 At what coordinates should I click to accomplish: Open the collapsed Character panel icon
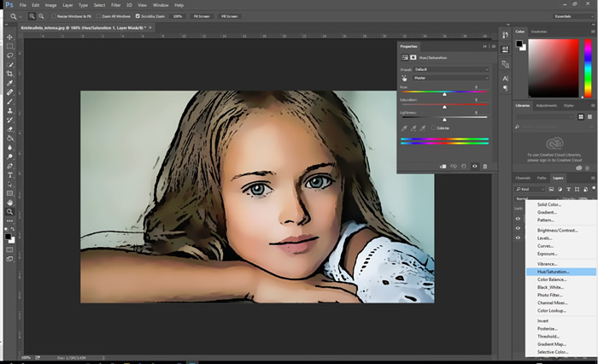point(506,79)
